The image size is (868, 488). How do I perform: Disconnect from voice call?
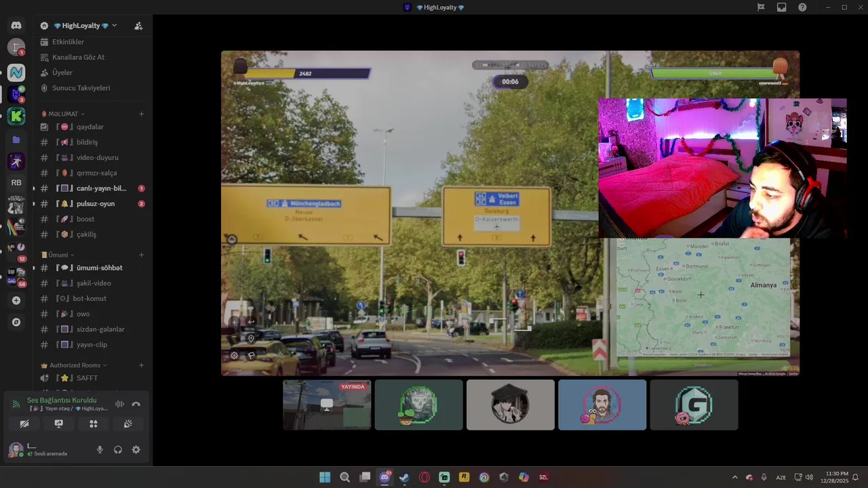click(136, 404)
